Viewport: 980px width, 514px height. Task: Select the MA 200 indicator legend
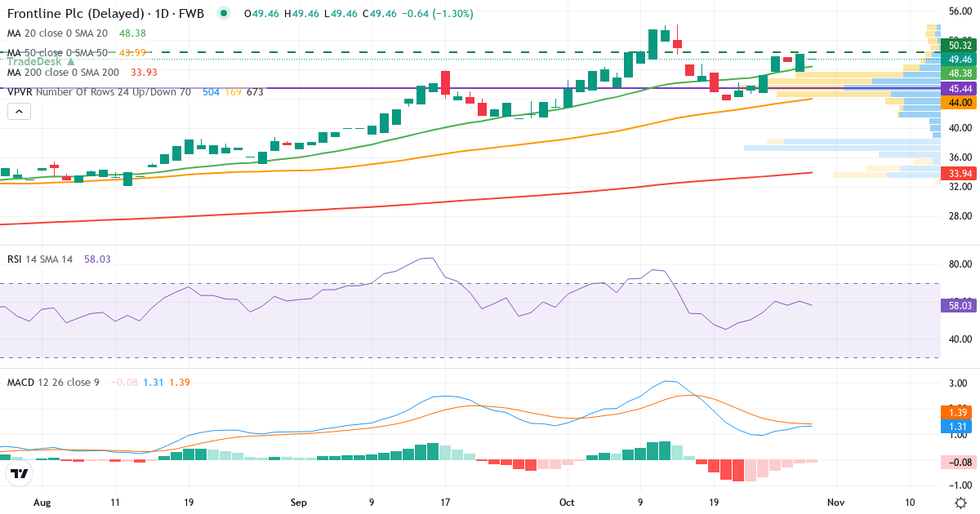63,72
